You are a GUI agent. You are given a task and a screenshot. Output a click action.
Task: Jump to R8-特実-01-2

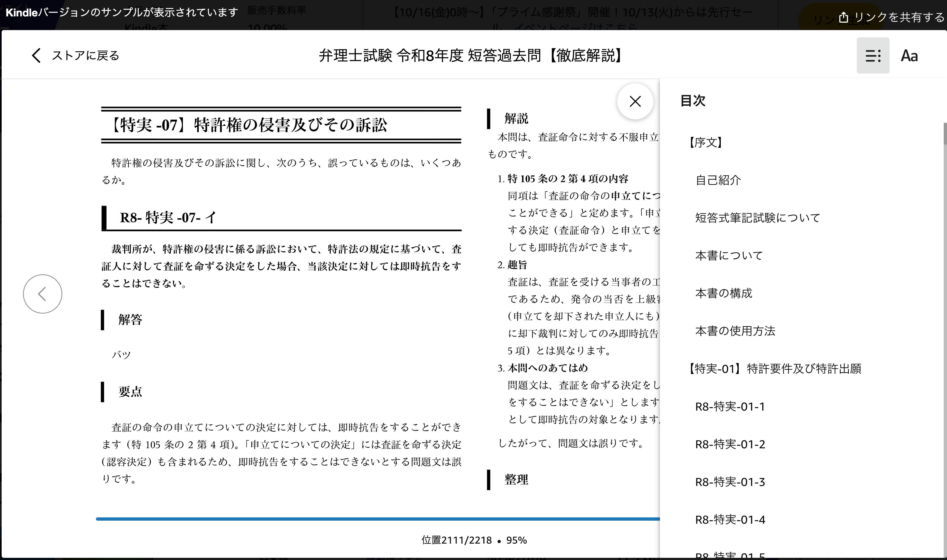point(730,444)
